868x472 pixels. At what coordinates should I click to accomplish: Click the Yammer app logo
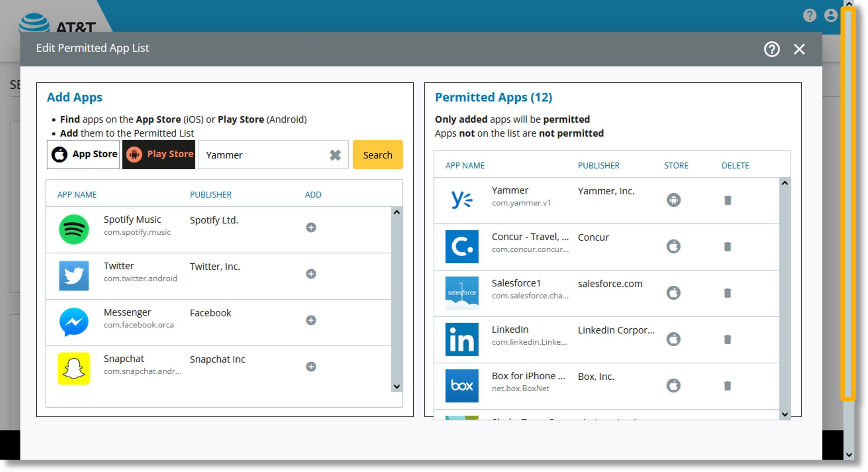click(462, 200)
